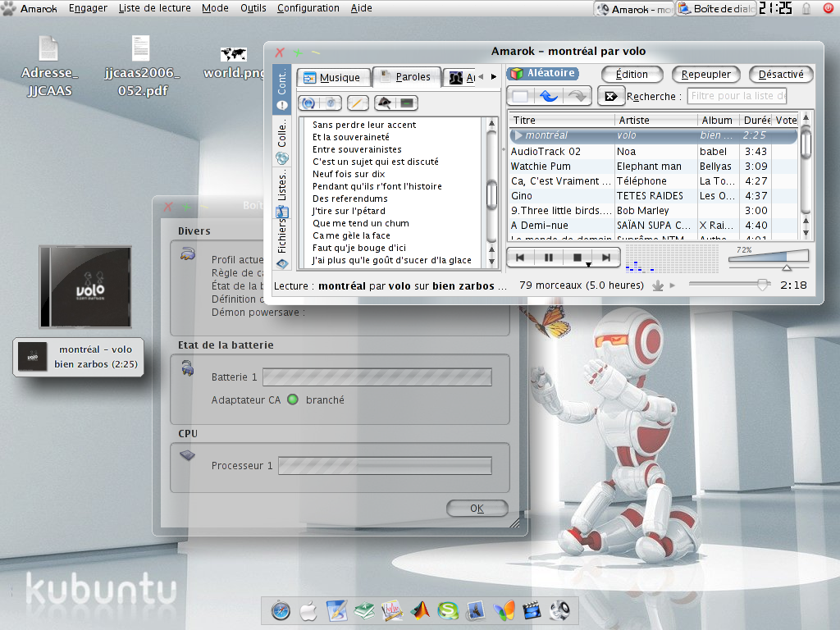
Task: Expand the small triangle beside the status bar arrow
Action: click(x=673, y=286)
